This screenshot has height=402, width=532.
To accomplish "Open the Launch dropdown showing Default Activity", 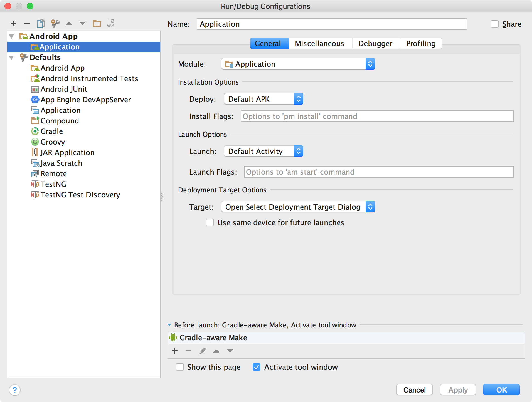I will [x=263, y=152].
